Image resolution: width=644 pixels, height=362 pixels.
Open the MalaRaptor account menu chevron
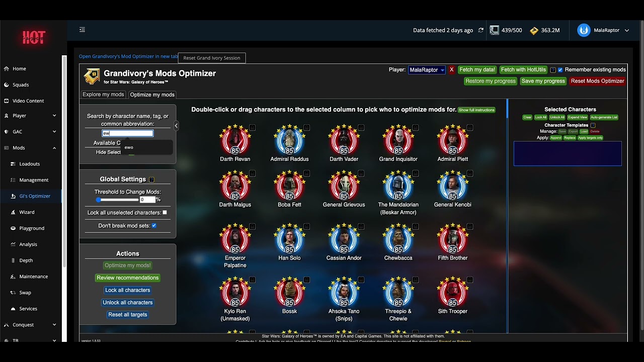(x=627, y=30)
